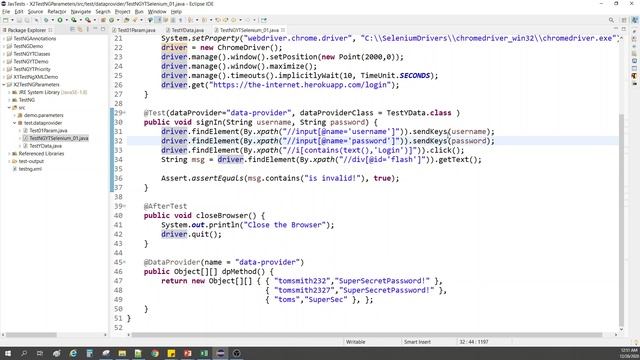This screenshot has height=360, width=640.
Task: Collapse the @Test method at line 29
Action: (124, 113)
